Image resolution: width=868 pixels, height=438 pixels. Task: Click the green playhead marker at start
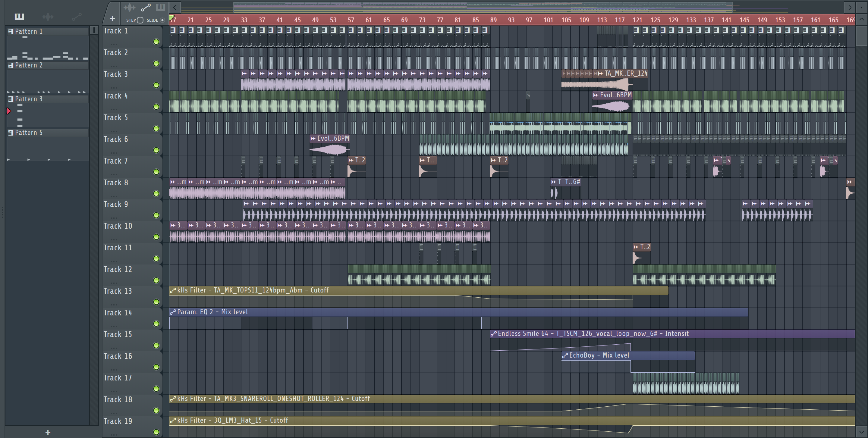point(171,18)
